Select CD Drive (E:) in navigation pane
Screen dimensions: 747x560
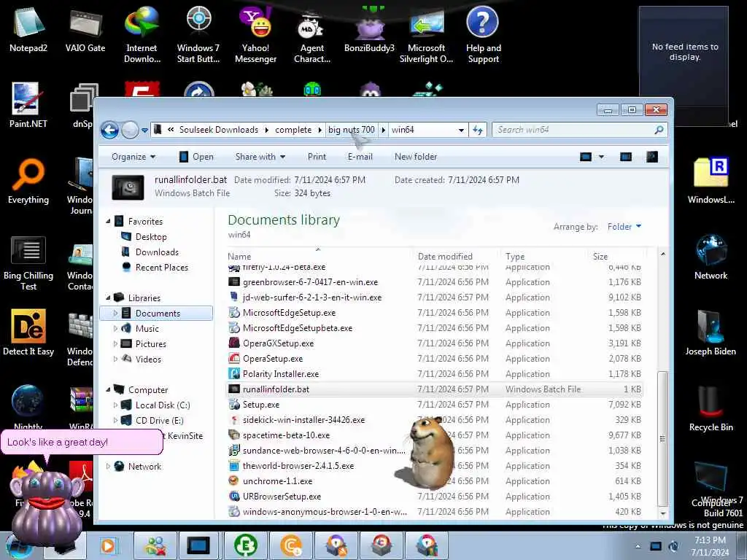click(152, 421)
